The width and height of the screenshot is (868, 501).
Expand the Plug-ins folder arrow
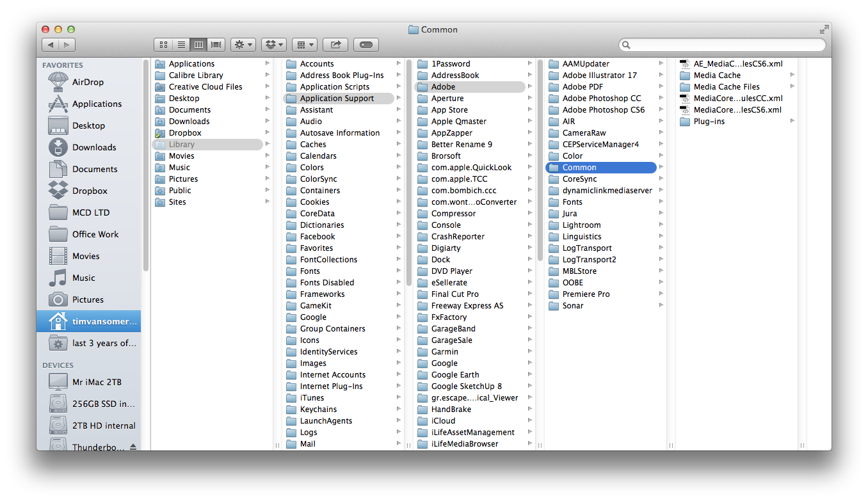point(792,121)
